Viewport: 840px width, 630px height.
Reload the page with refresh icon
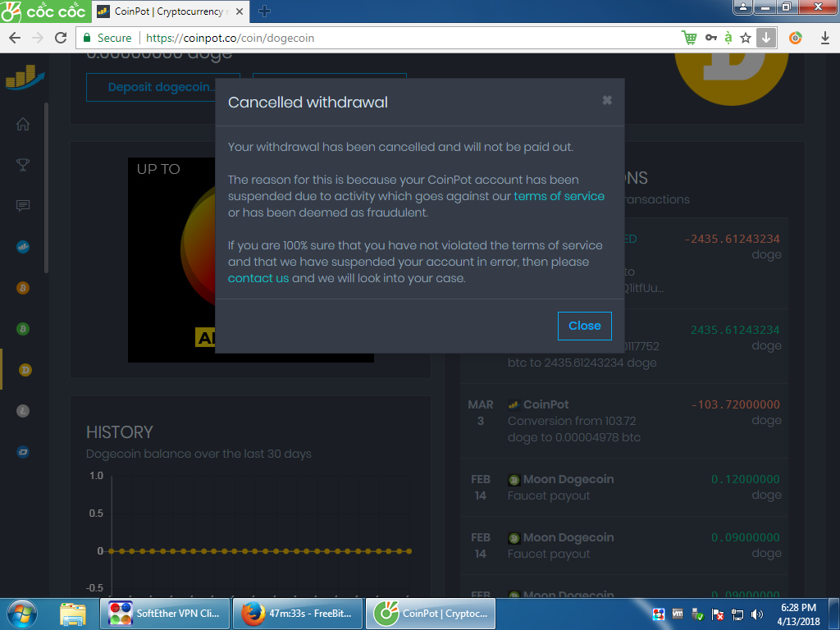click(61, 38)
